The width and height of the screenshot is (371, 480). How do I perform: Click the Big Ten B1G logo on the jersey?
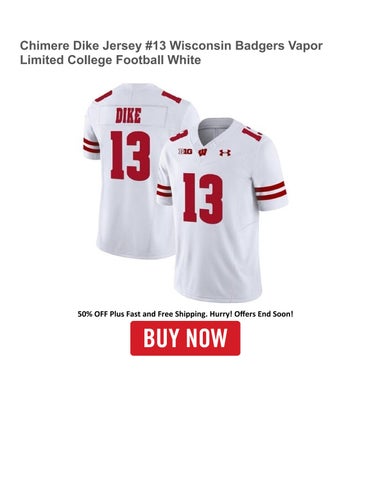(x=185, y=151)
